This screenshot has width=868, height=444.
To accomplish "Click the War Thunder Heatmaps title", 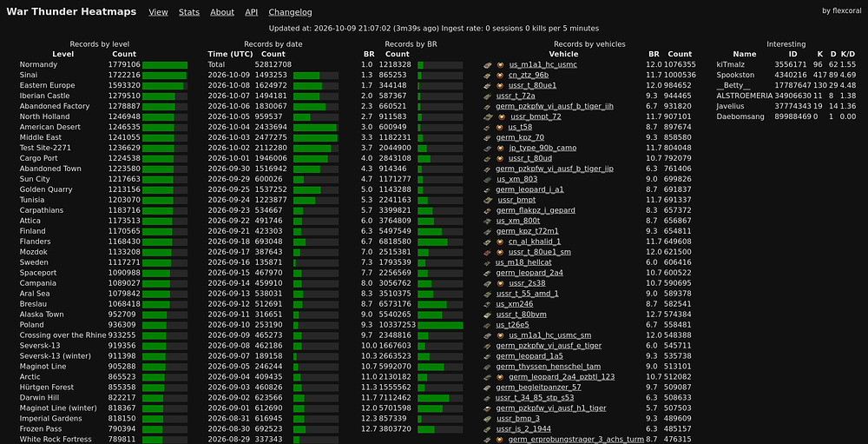I will pyautogui.click(x=71, y=11).
